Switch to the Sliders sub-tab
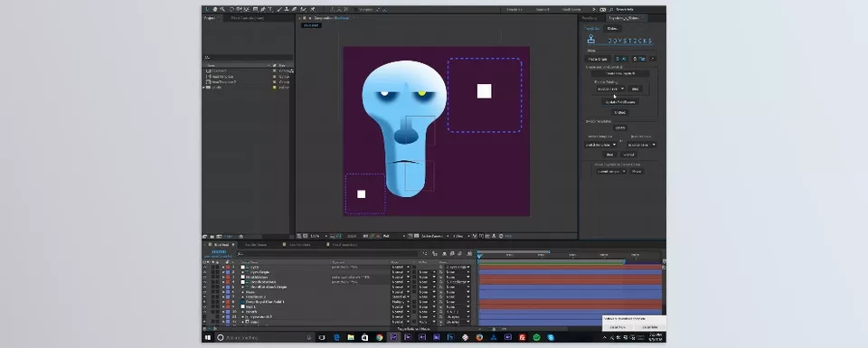 [x=613, y=28]
